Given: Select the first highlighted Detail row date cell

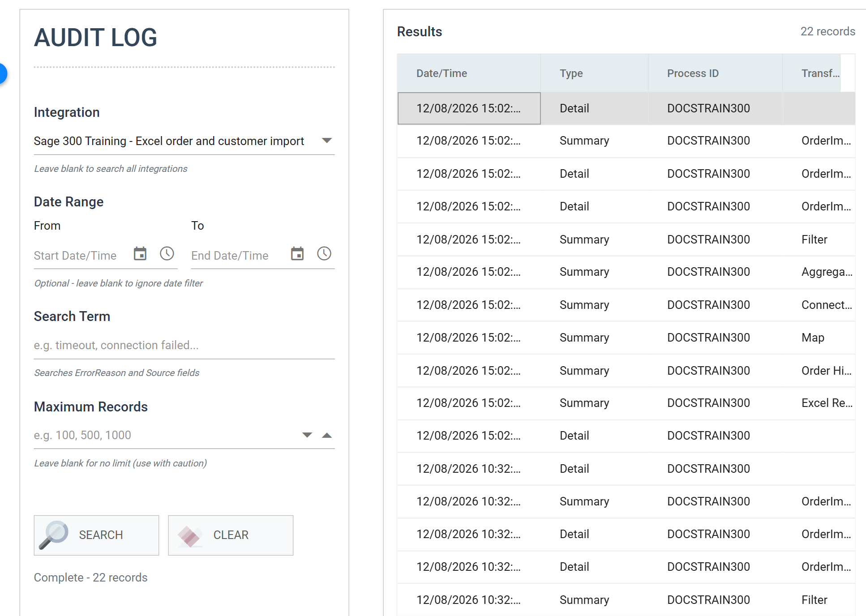Looking at the screenshot, I should 469,108.
